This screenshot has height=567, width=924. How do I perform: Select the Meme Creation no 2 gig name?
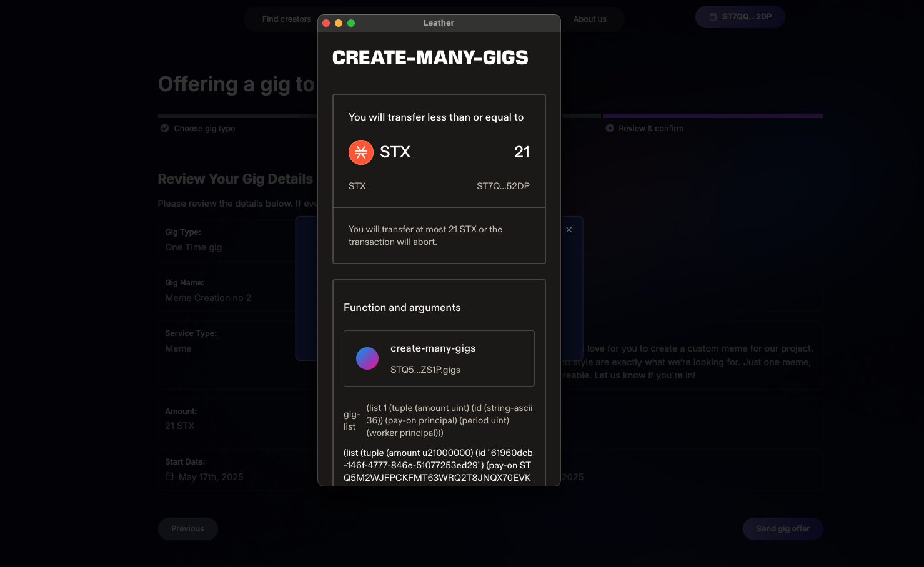208,298
